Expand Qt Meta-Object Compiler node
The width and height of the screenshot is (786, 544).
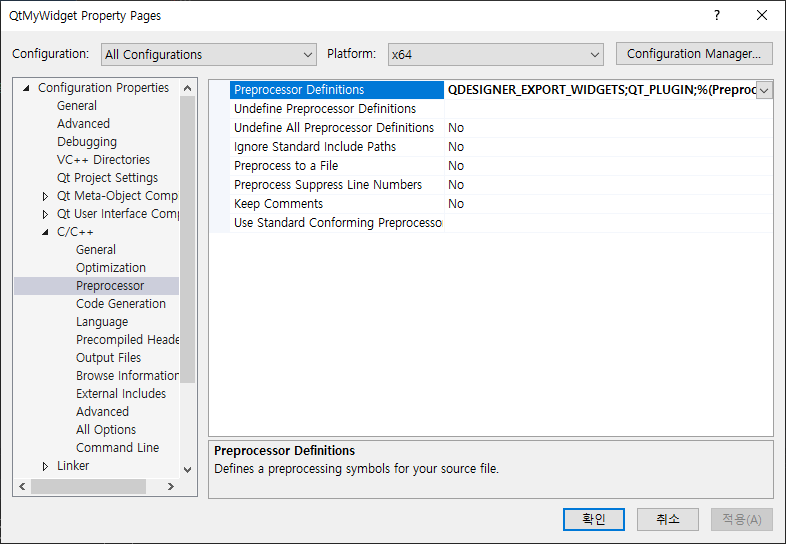tap(45, 196)
